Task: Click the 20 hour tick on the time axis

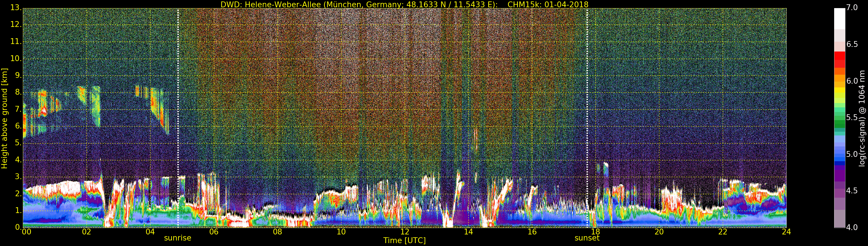Action: tap(659, 232)
